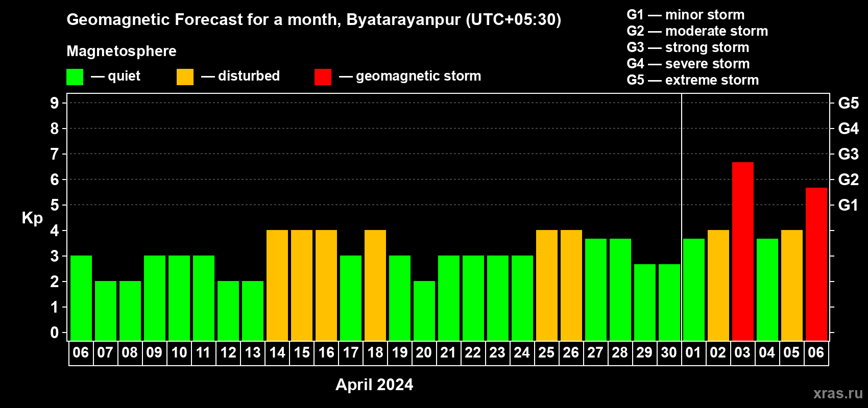Click the orange disturbed legend swatch
Viewport: 868px width, 408px height.
click(185, 77)
